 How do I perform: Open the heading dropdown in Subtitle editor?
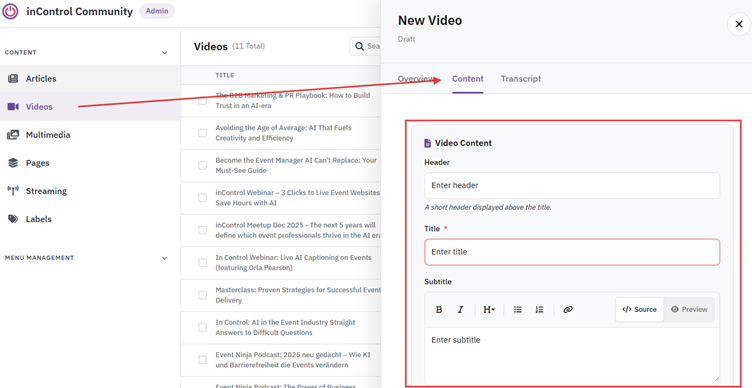tap(489, 310)
